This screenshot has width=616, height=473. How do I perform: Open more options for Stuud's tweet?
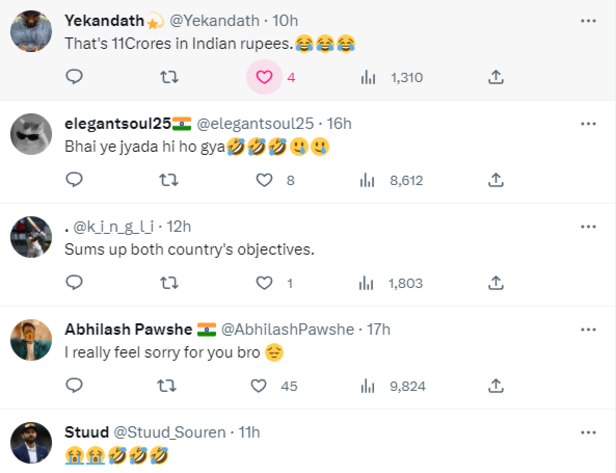coord(588,433)
